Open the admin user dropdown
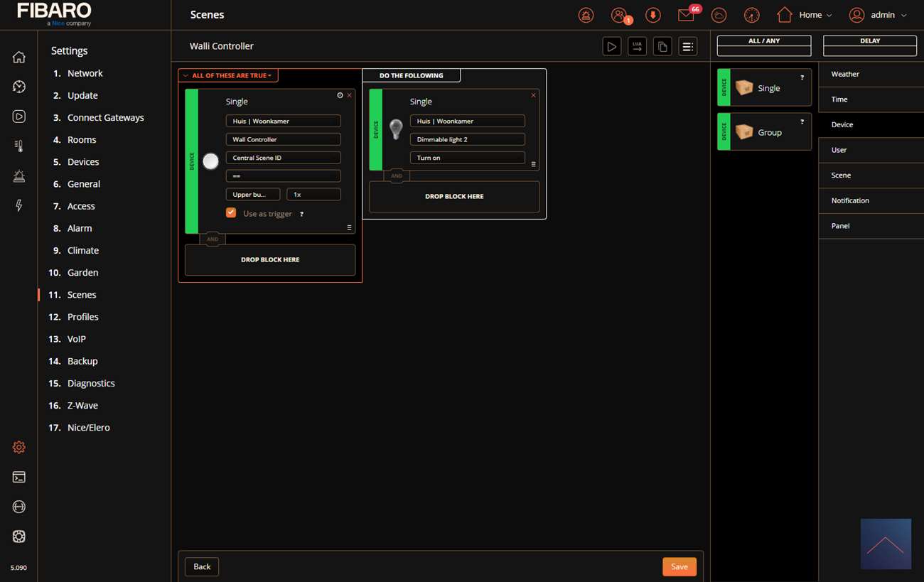This screenshot has width=924, height=582. 879,15
